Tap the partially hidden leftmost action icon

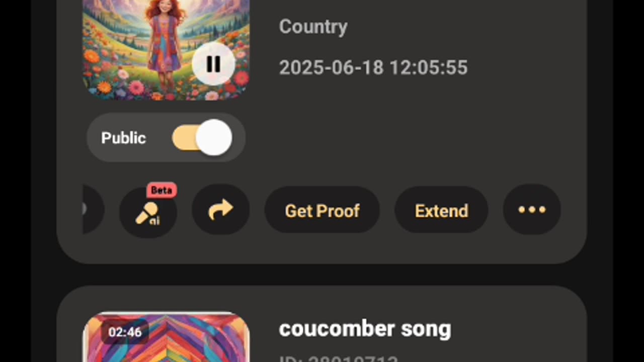[x=93, y=210]
